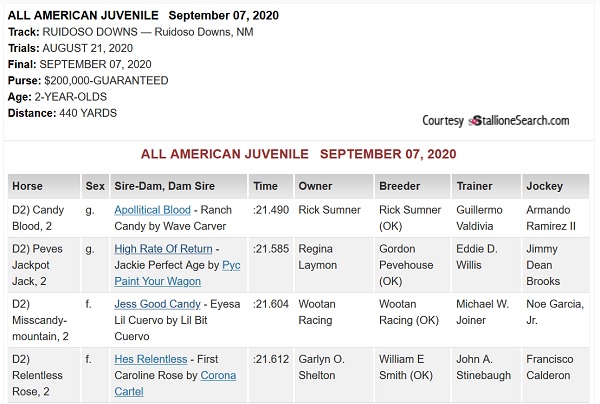Select the Owner column header
Viewport: 600px width, 404px height.
334,186
